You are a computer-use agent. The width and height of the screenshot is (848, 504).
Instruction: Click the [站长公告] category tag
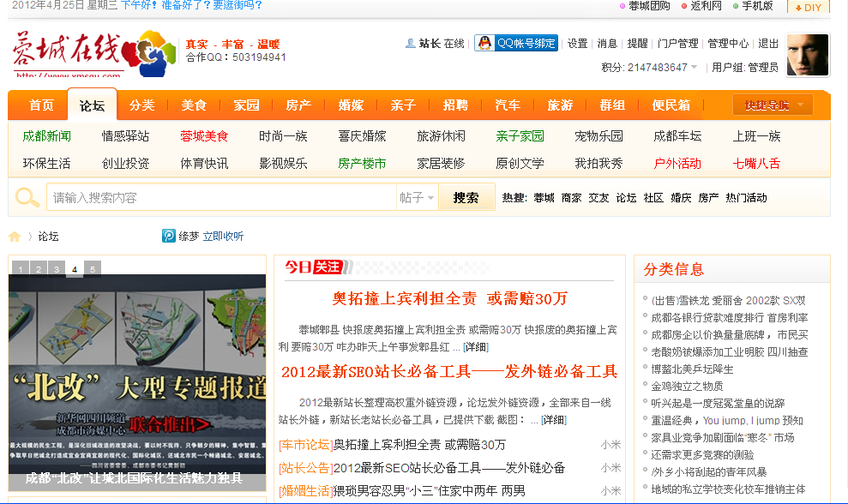(305, 468)
